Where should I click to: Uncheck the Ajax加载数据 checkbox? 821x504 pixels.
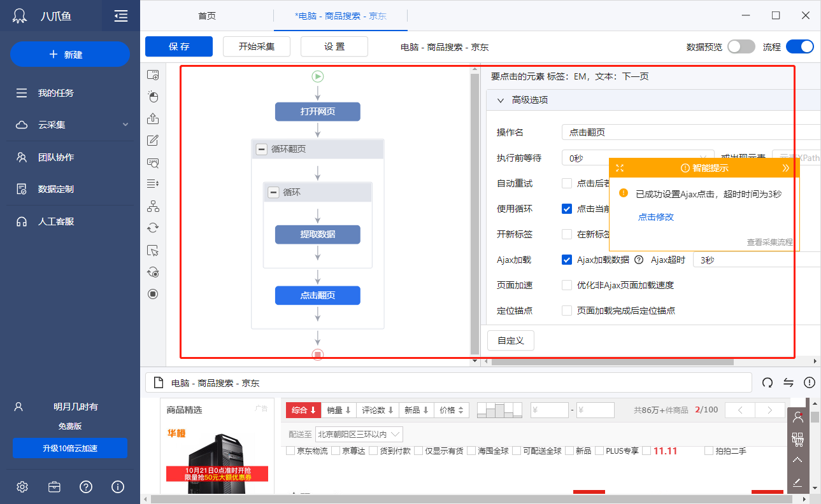566,259
